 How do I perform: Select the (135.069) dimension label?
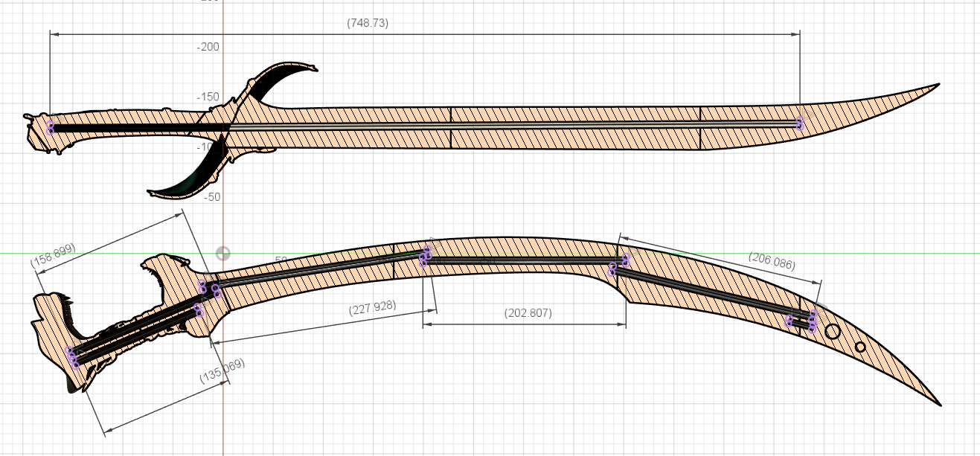pyautogui.click(x=222, y=370)
